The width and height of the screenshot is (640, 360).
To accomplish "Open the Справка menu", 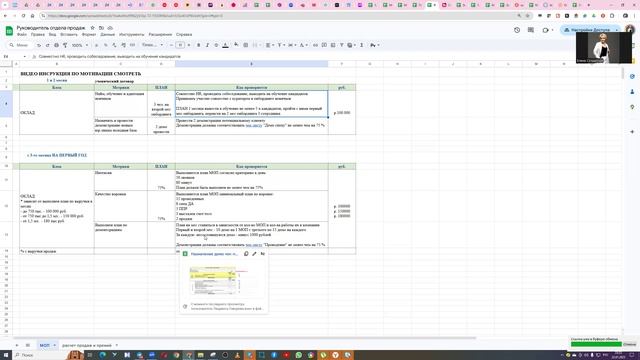I will click(x=184, y=35).
